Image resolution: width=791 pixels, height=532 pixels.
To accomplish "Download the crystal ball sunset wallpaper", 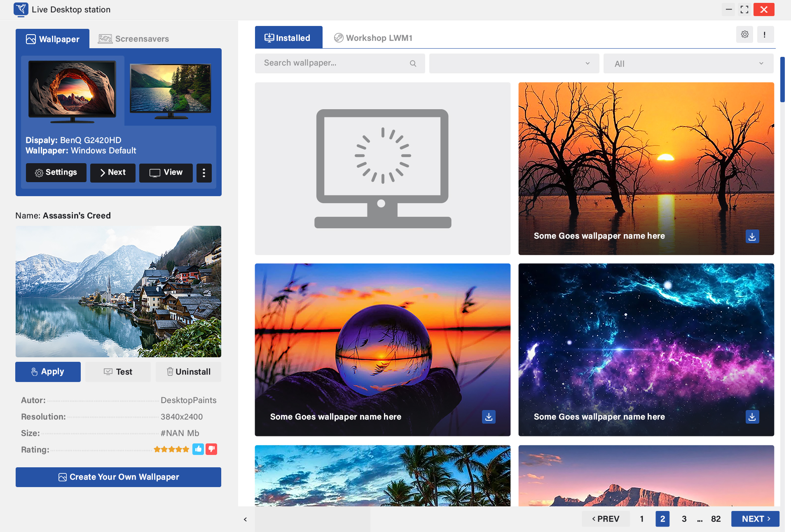I will (489, 417).
